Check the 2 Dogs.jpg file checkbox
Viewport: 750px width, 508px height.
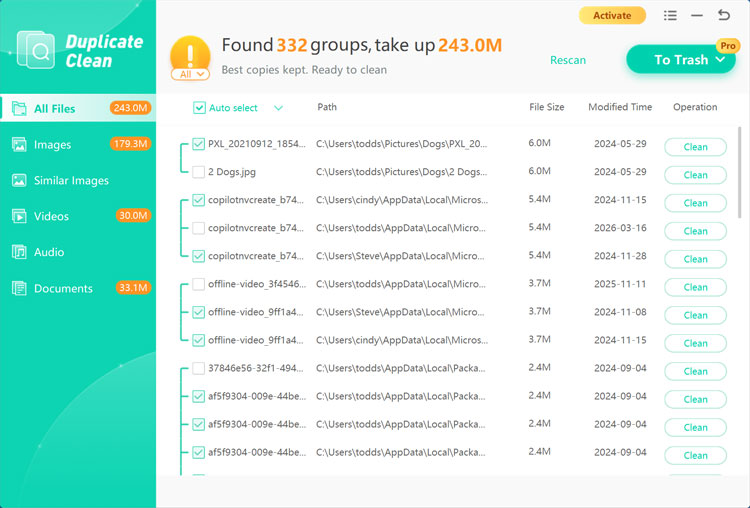pos(199,172)
